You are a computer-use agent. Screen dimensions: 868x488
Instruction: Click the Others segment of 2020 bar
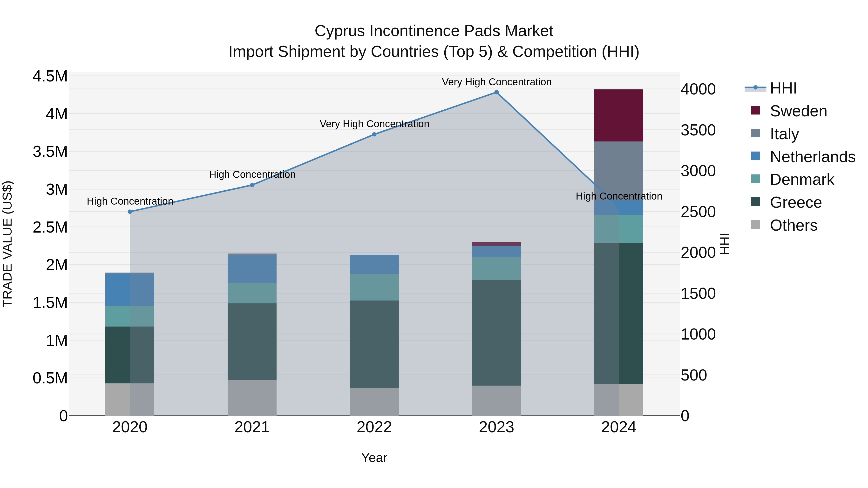pyautogui.click(x=130, y=400)
